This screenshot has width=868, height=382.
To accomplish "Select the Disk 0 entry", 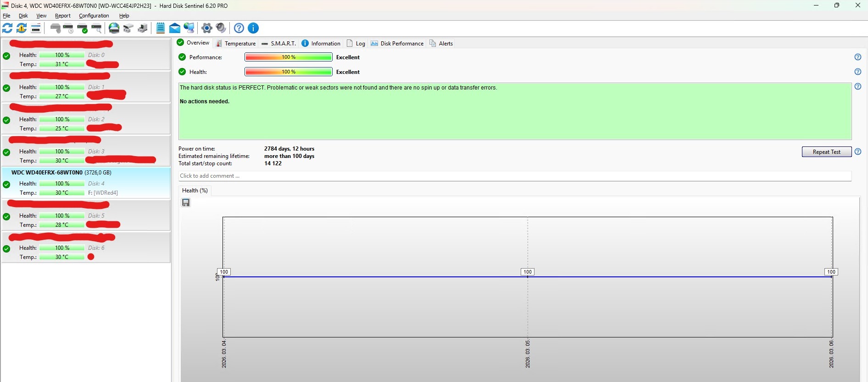I will (x=86, y=54).
